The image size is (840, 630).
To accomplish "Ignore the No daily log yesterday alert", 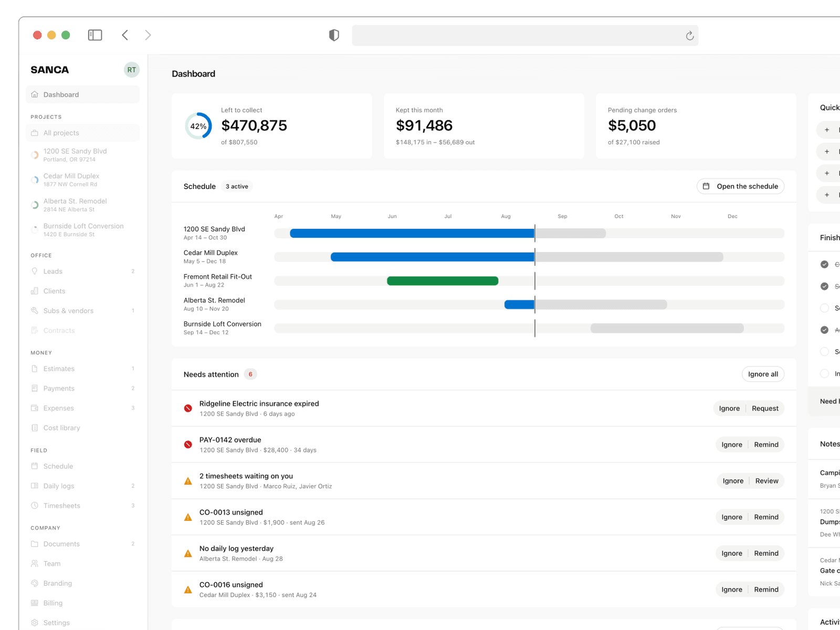I will tap(732, 553).
